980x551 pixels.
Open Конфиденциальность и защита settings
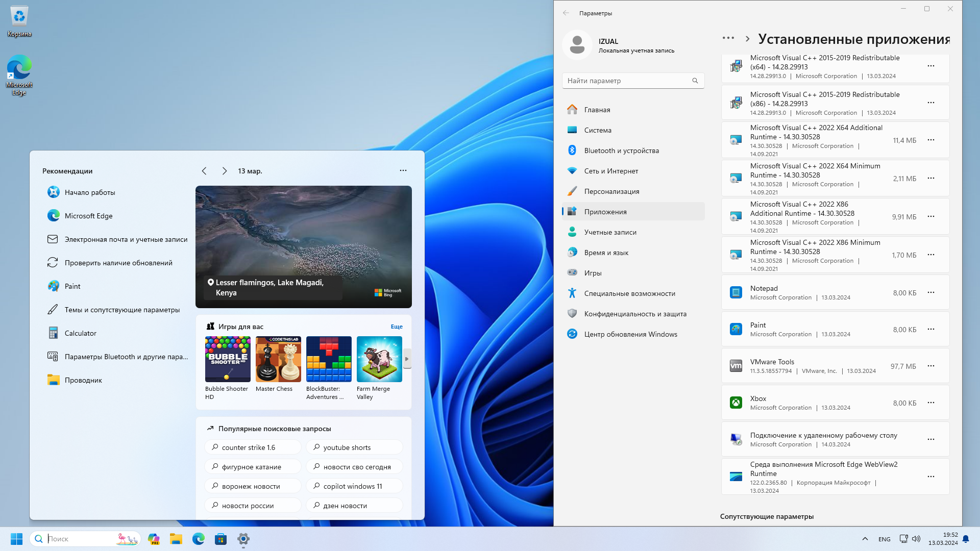tap(633, 314)
